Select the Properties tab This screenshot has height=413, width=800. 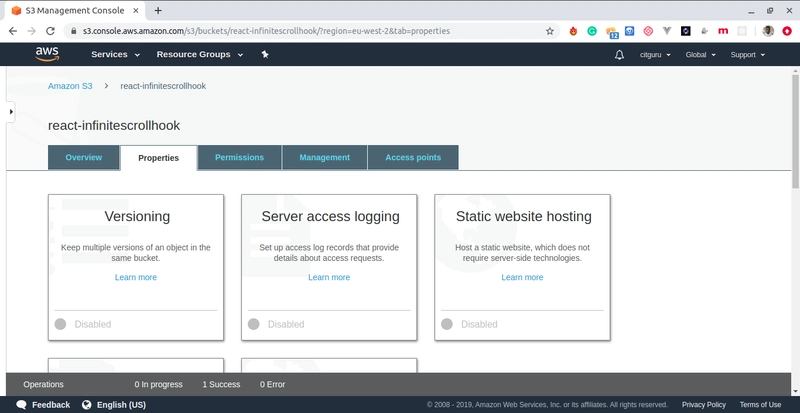pos(159,158)
